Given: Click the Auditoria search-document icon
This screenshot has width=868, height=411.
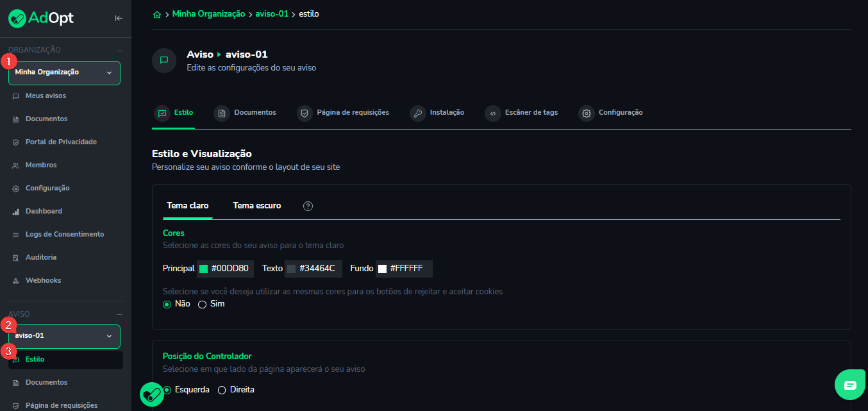Looking at the screenshot, I should (15, 258).
